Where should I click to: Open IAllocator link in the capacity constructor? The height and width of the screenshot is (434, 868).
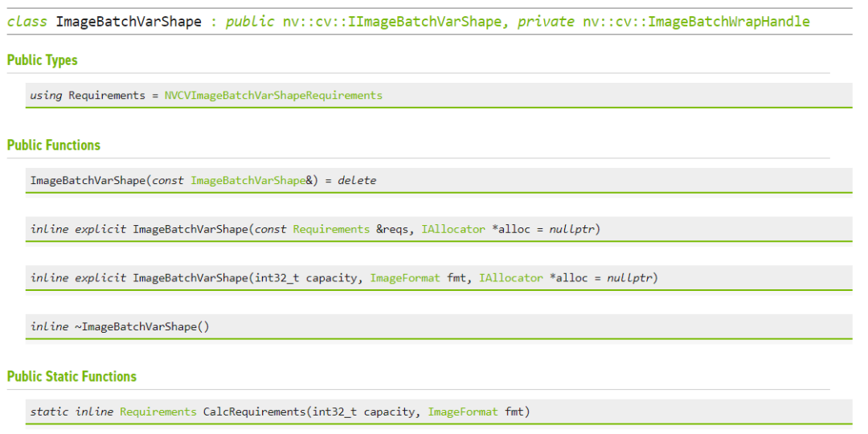tap(511, 278)
